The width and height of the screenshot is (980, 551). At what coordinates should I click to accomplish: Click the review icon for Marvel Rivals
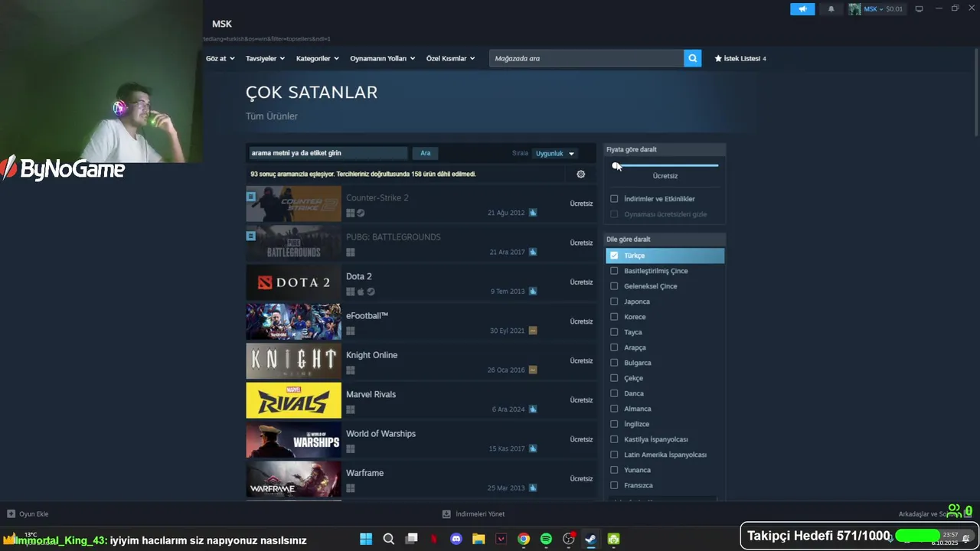533,409
